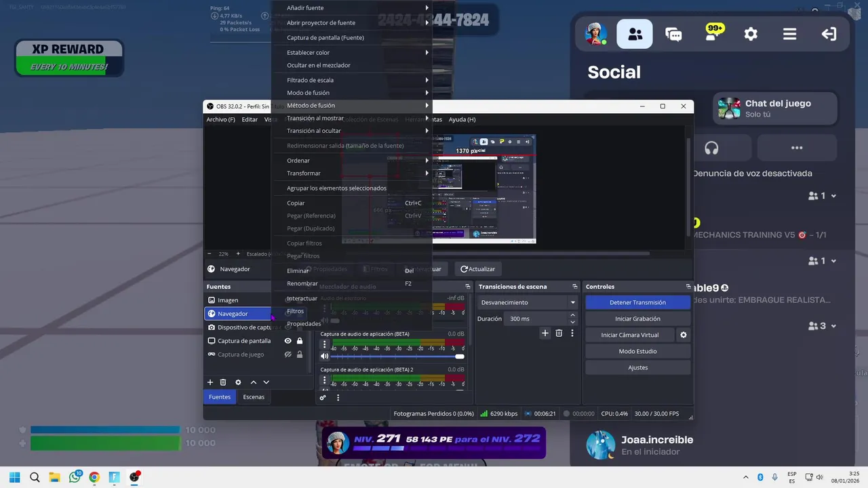
Task: Select Filtros in context menu
Action: tap(352, 311)
